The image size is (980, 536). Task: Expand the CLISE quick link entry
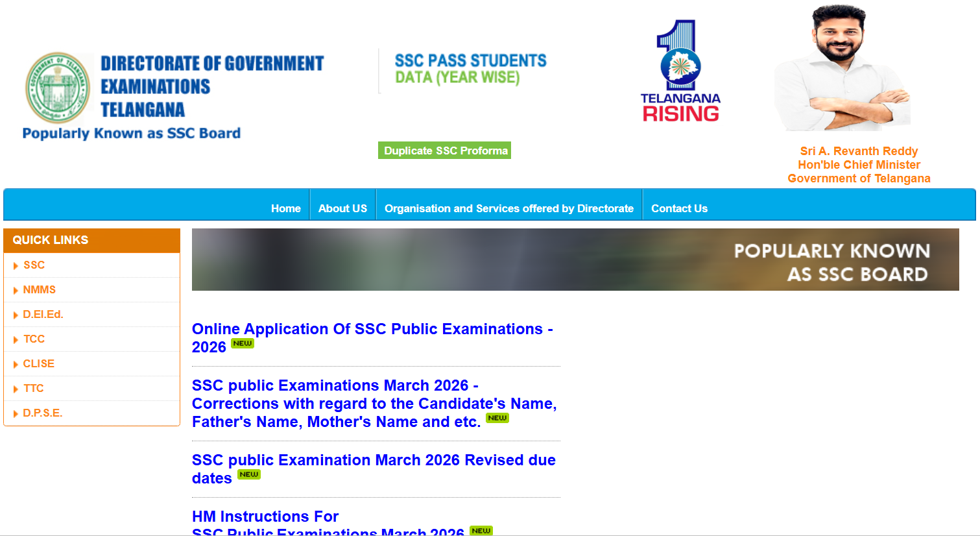(38, 363)
